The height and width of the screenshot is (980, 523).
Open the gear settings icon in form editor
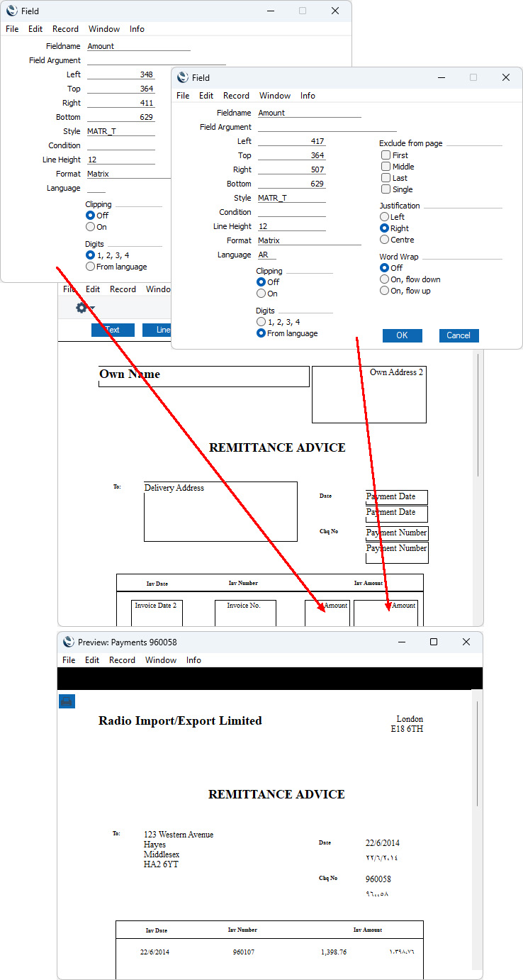tap(82, 308)
